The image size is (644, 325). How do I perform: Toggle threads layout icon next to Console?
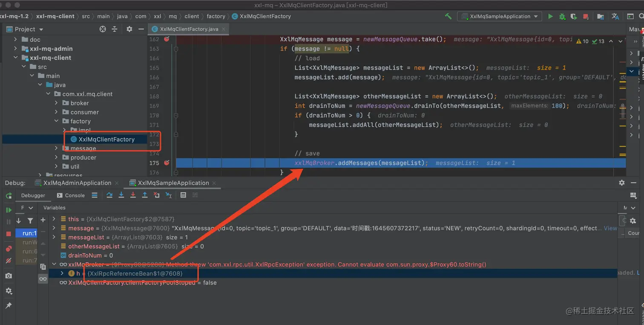pos(95,195)
